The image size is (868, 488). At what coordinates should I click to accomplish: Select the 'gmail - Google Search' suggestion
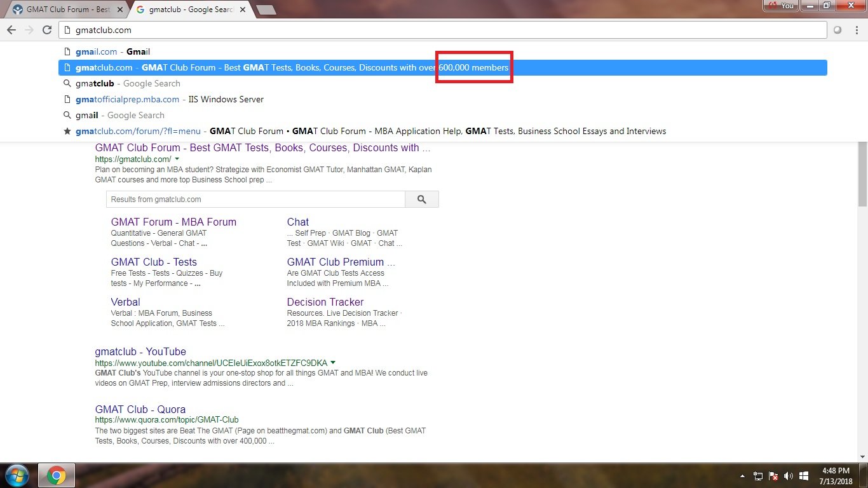coord(443,115)
